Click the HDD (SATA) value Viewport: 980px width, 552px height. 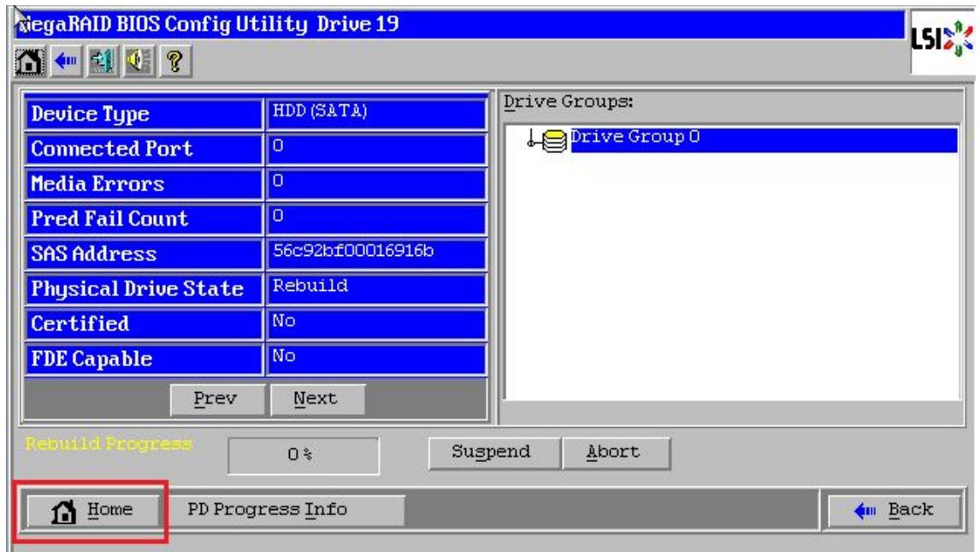click(320, 110)
